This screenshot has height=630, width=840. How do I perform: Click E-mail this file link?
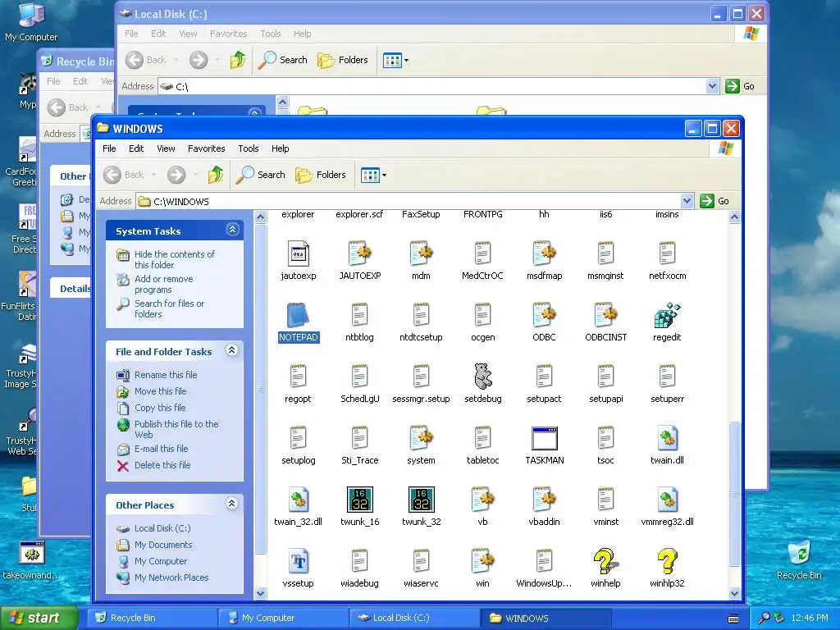pyautogui.click(x=162, y=449)
